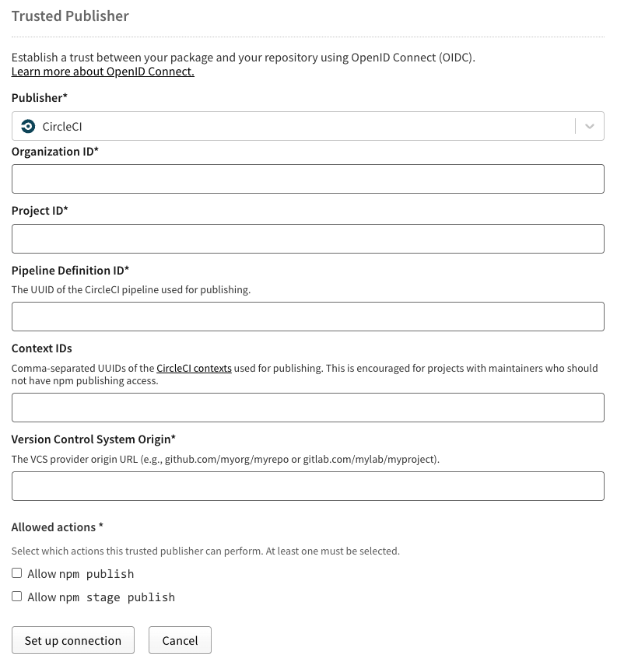Click into the Context IDs field
Image resolution: width=617 pixels, height=672 pixels.
click(308, 408)
